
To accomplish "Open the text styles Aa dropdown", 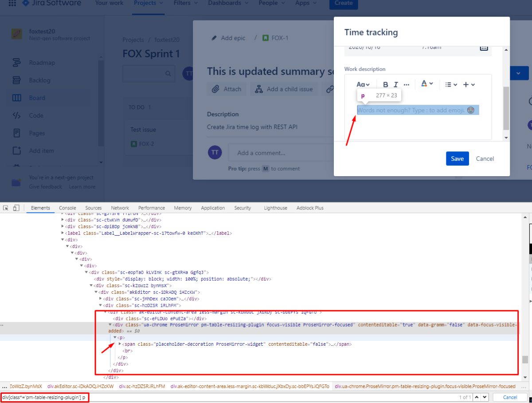I will pyautogui.click(x=363, y=84).
